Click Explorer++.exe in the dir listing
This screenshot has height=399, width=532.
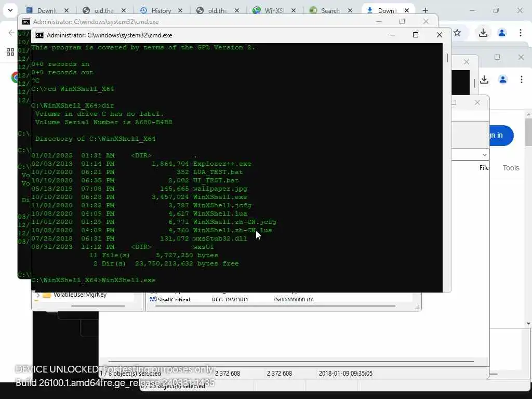222,164
